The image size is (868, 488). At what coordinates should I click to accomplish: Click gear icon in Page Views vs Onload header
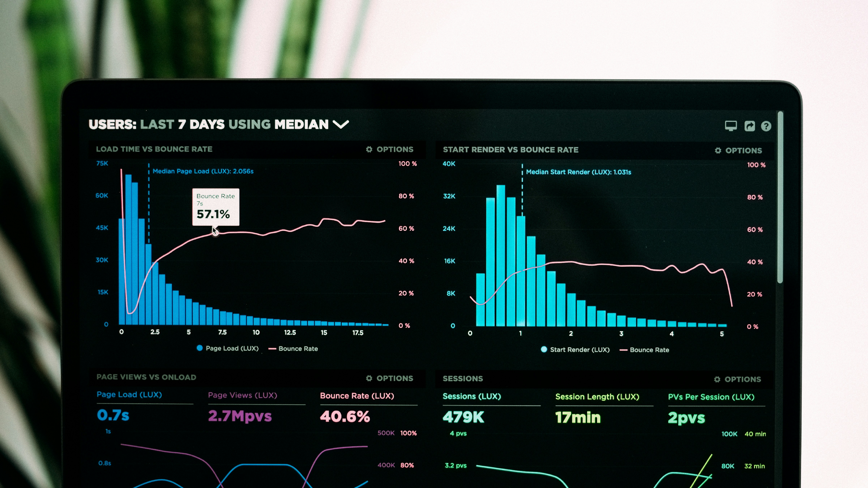(369, 378)
